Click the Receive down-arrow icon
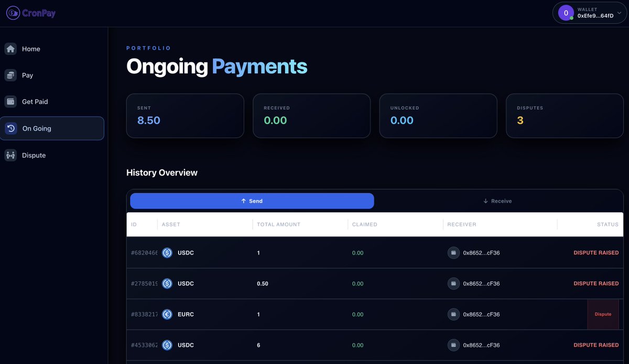629x364 pixels. [485, 201]
